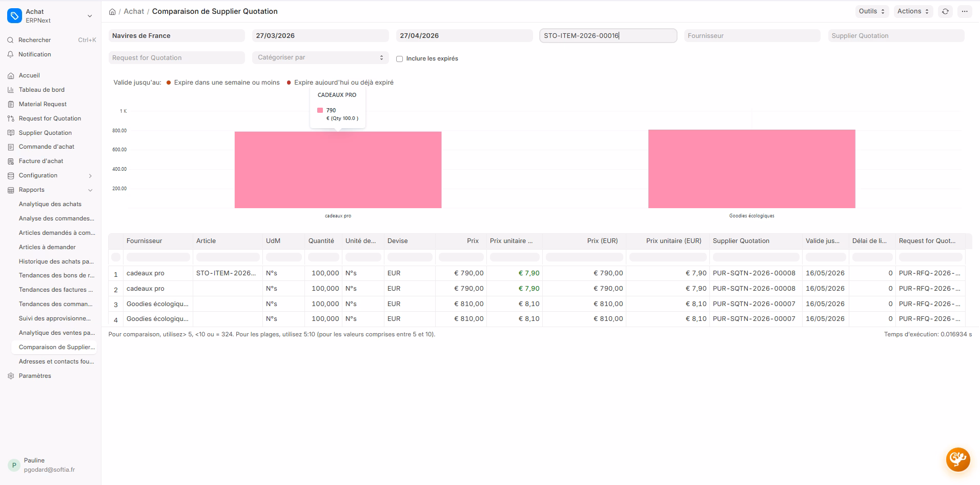Click the Achat breadcrumb link
The height and width of the screenshot is (485, 980).
tap(134, 11)
